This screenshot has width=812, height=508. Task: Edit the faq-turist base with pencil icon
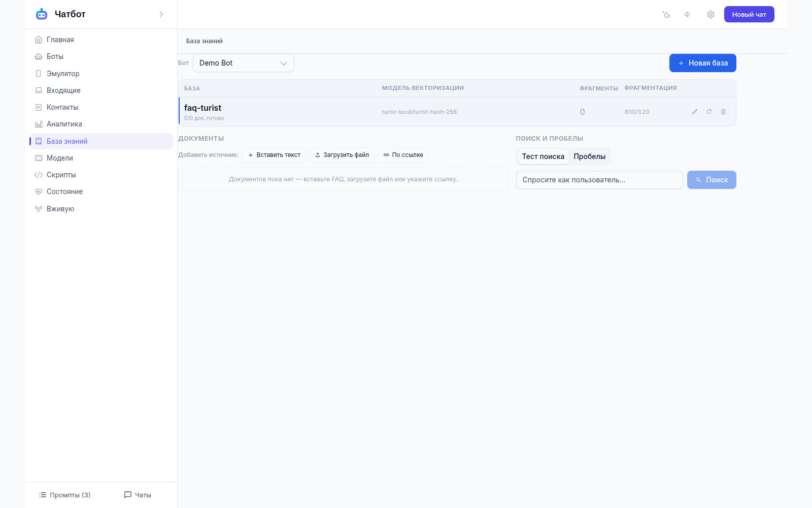point(694,112)
